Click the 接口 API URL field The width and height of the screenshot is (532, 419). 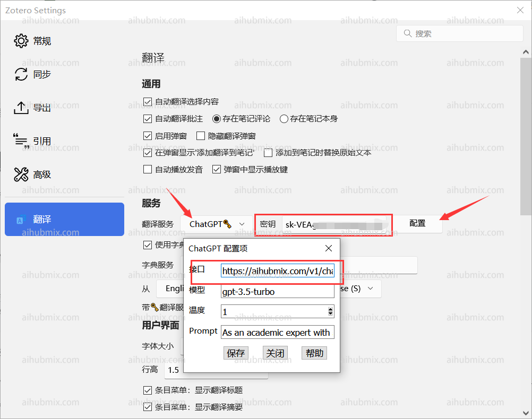click(x=278, y=270)
